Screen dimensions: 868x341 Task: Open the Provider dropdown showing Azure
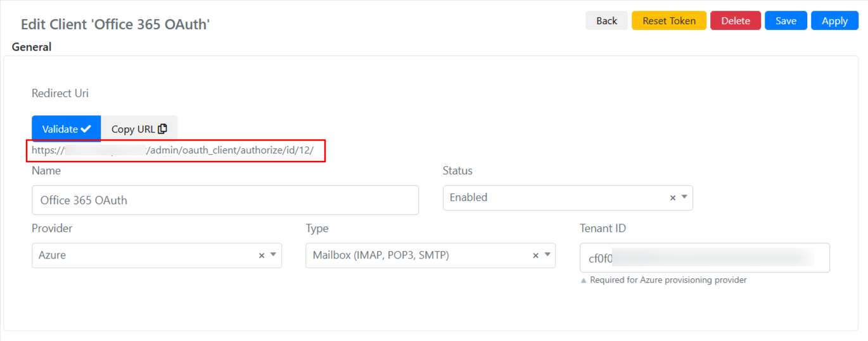(x=156, y=255)
